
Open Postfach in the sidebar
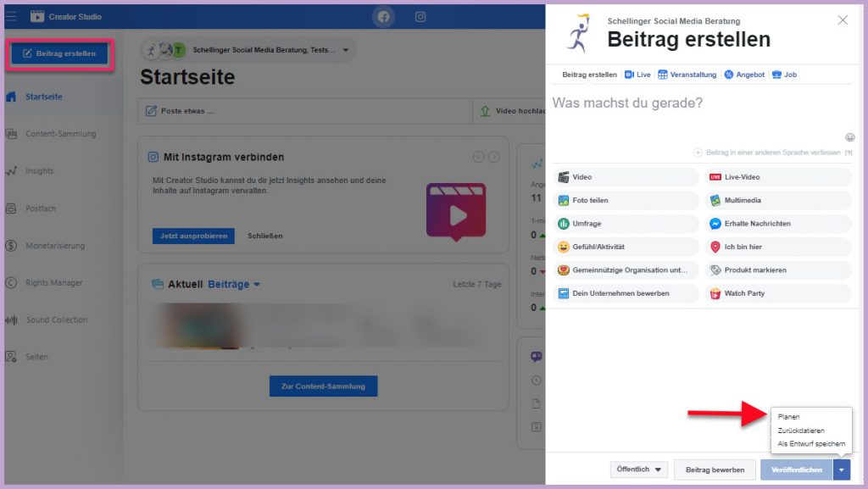40,208
